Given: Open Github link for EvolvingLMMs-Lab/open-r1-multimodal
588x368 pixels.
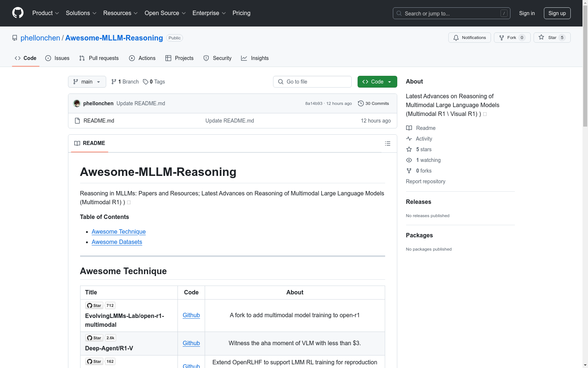Looking at the screenshot, I should tap(191, 315).
